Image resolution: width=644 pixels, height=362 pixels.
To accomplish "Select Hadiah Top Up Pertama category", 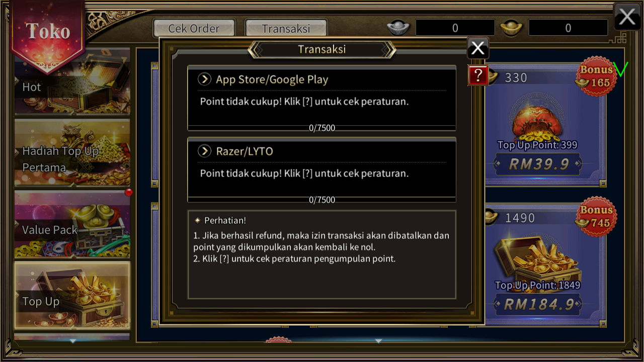I will tap(72, 153).
